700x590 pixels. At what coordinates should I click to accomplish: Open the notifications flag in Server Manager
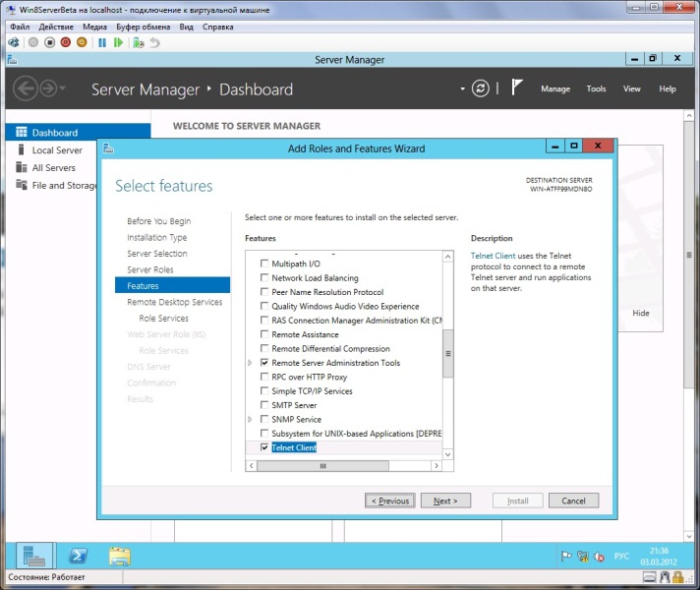tap(516, 88)
